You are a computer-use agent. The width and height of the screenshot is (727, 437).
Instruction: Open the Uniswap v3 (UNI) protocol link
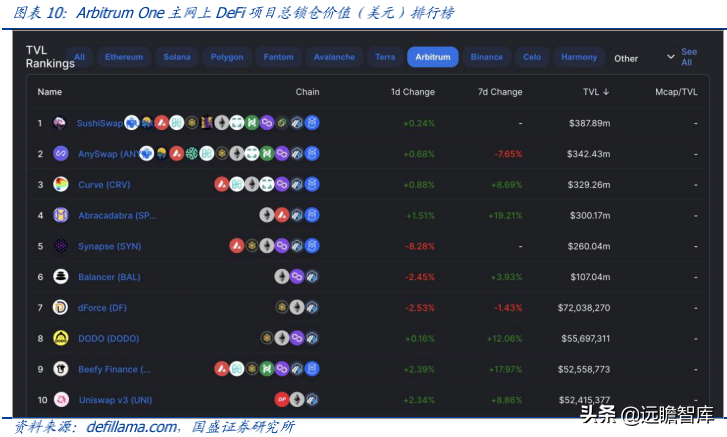tap(115, 400)
